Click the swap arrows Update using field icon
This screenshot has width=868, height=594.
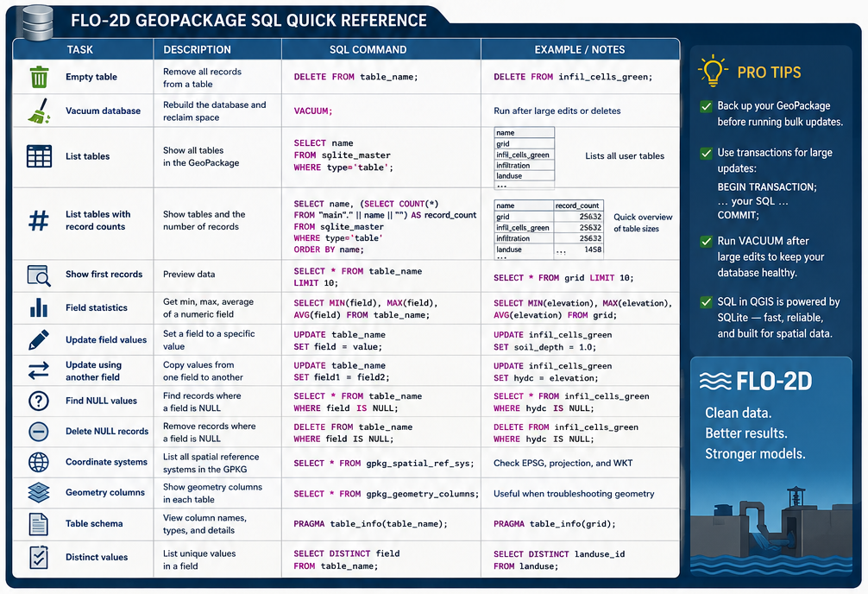coord(39,370)
